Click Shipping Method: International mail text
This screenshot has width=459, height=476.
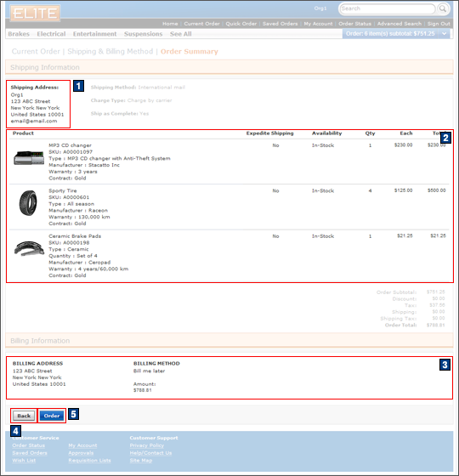click(x=138, y=88)
